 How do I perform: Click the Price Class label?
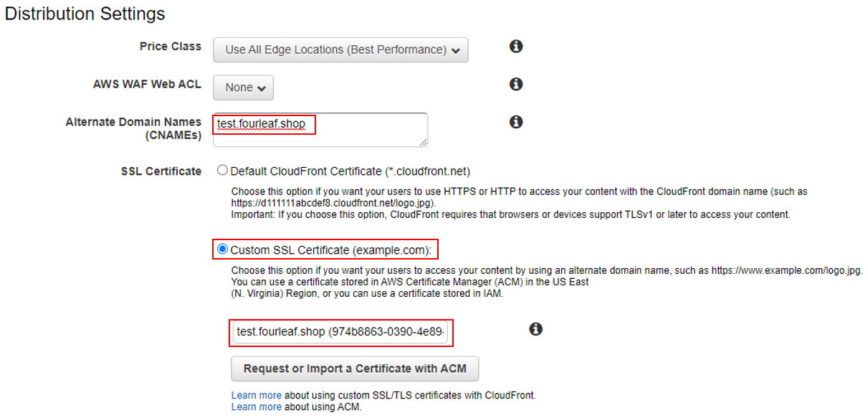tap(171, 47)
